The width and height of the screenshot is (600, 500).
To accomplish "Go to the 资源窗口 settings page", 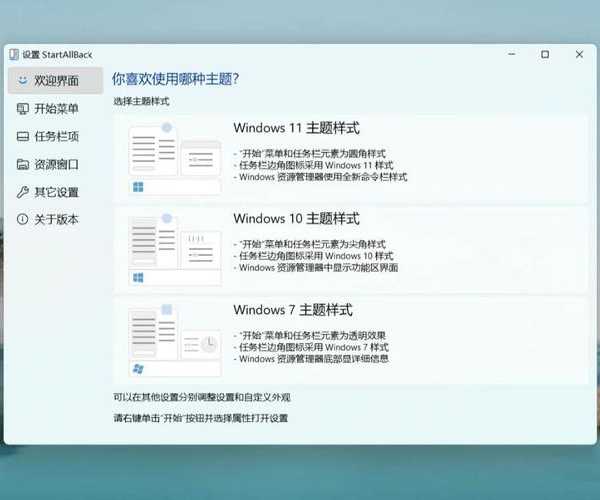I will [x=55, y=164].
